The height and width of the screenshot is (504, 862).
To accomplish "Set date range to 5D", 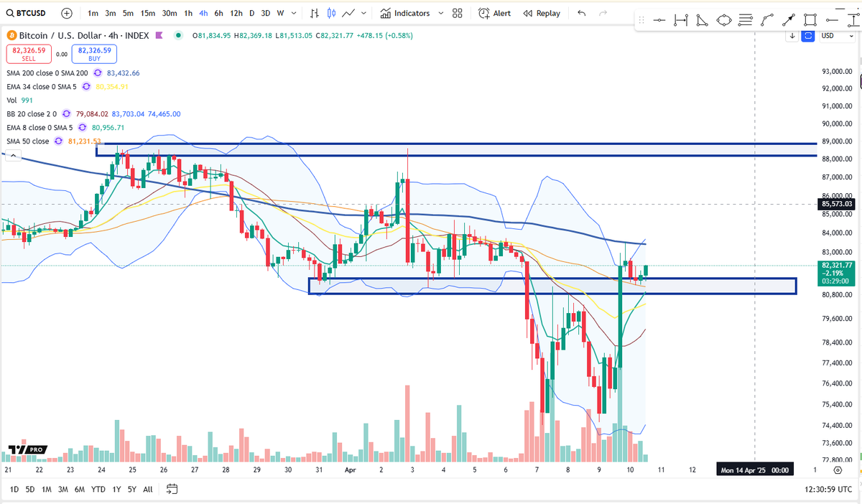I will coord(30,489).
